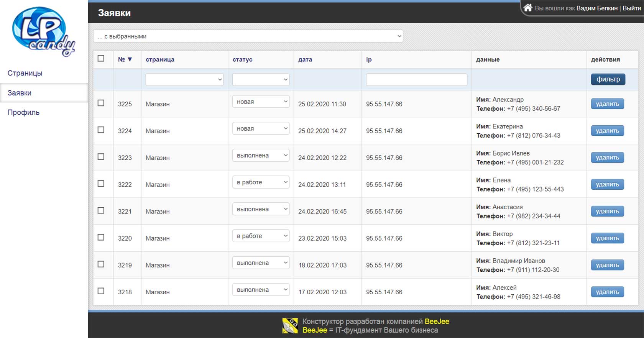Viewport: 644px width, 338px height.
Task: Delete request 3223 with удалить button
Action: pyautogui.click(x=607, y=158)
